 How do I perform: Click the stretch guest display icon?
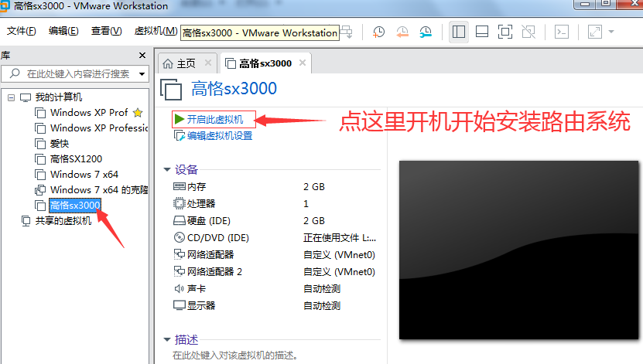594,32
